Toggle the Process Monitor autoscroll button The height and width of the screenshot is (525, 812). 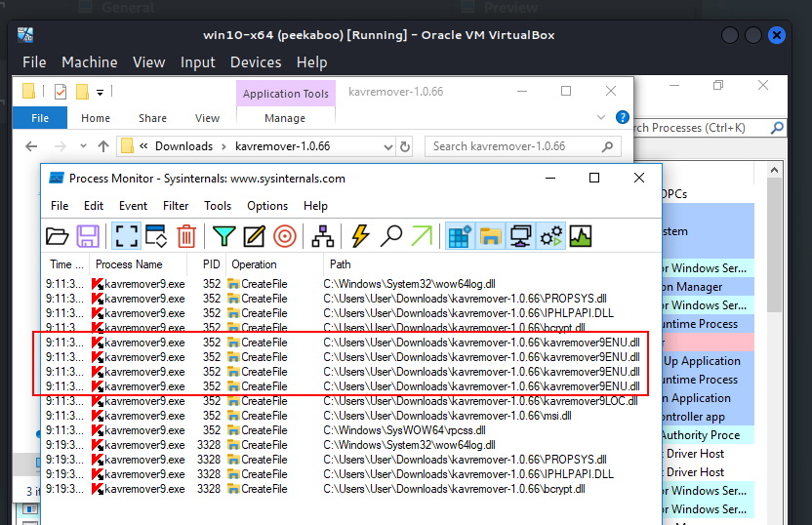tap(156, 236)
